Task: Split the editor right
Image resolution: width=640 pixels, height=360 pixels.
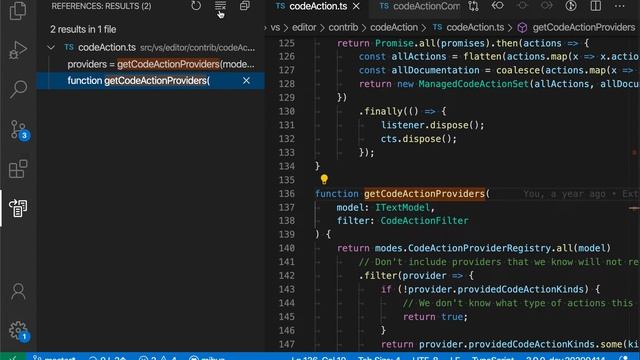Action: click(596, 6)
